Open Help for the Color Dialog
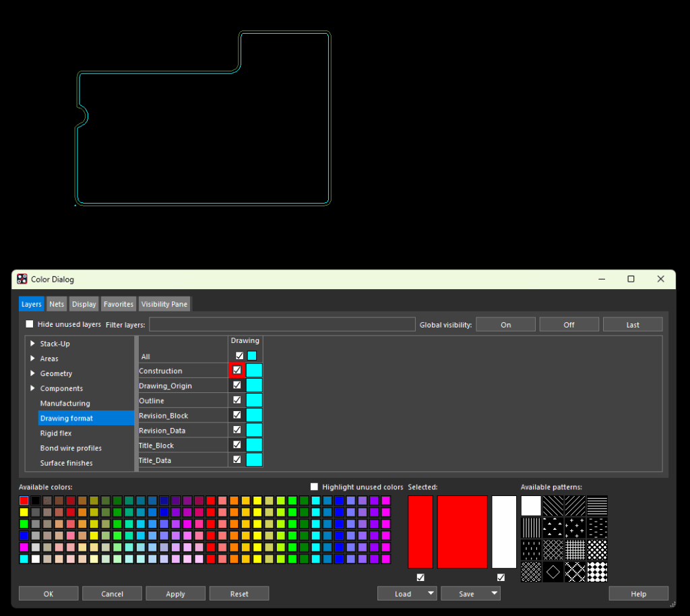Image resolution: width=690 pixels, height=616 pixels. [x=639, y=594]
